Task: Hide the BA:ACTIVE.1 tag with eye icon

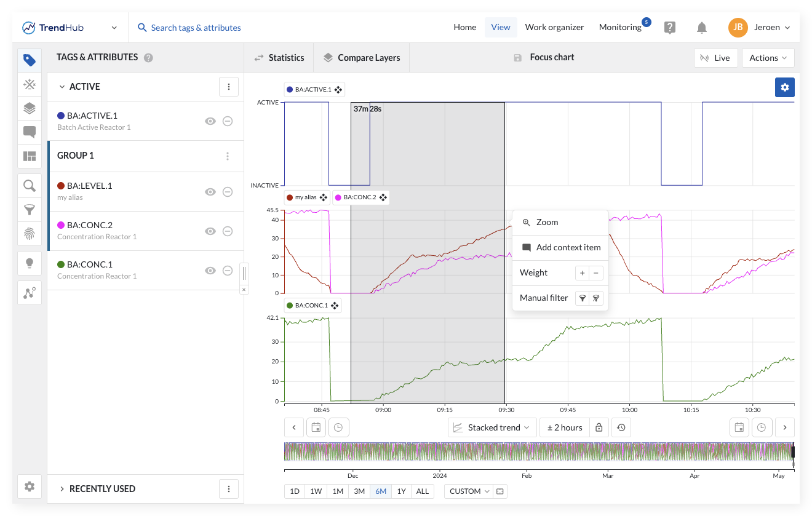Action: point(210,121)
